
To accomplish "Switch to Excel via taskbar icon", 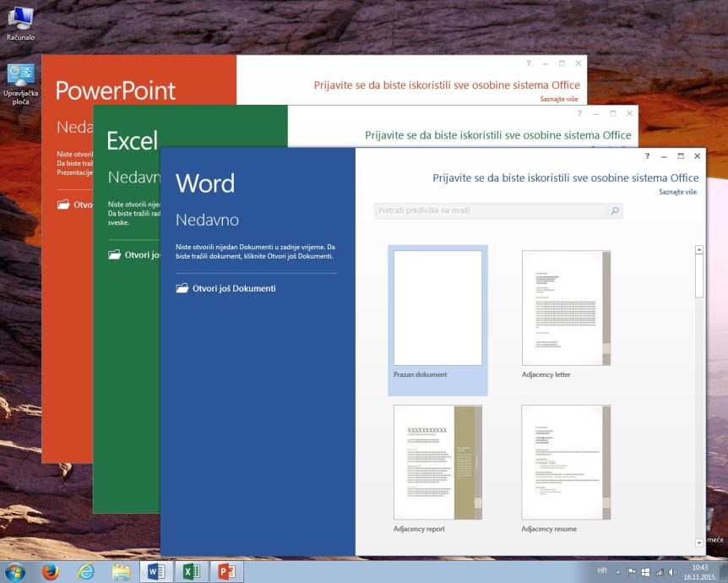I will pos(191,572).
